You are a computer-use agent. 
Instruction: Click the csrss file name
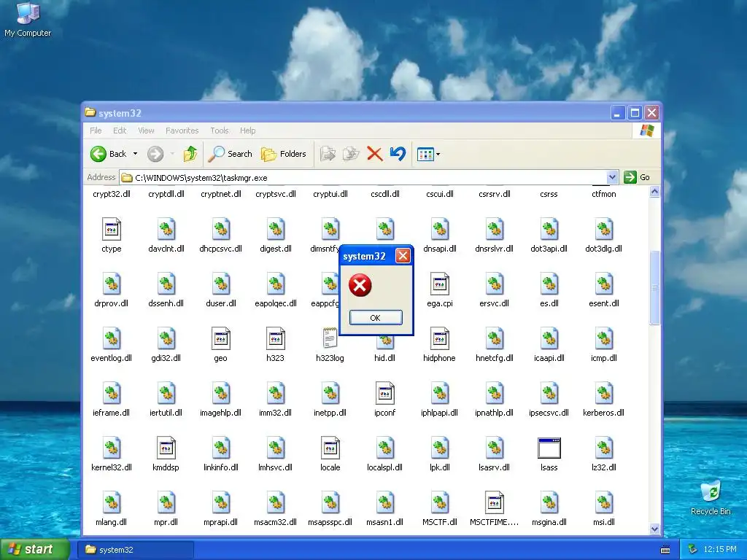point(549,194)
